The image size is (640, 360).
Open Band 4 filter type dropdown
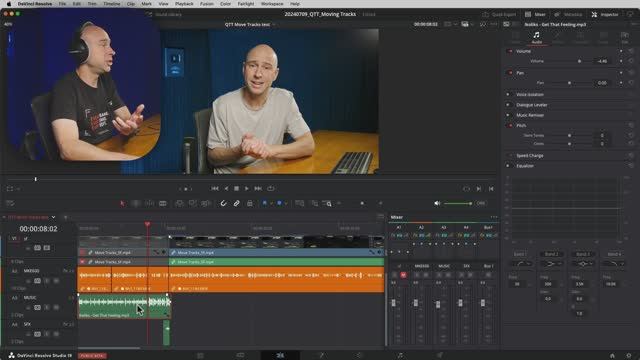pos(614,264)
